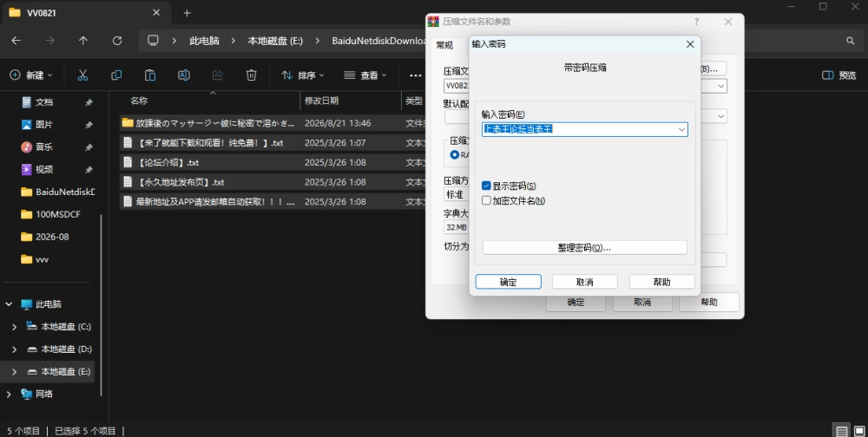Image resolution: width=868 pixels, height=437 pixels.
Task: Go back with the left arrow
Action: point(16,41)
